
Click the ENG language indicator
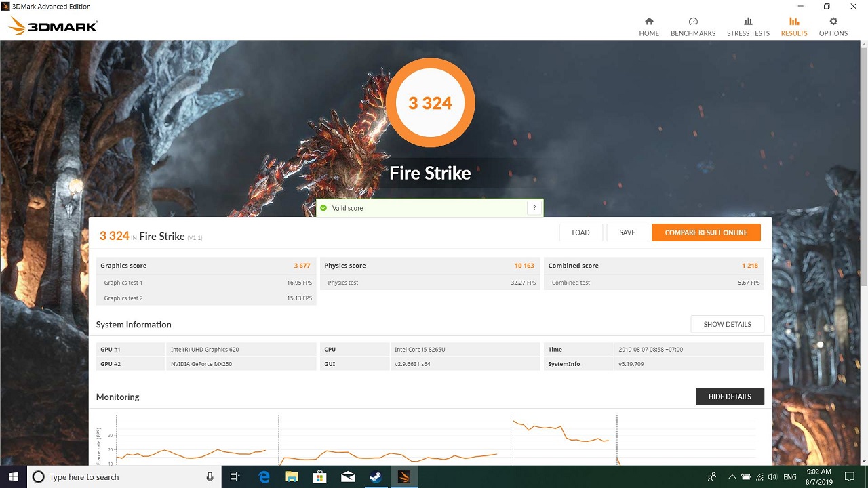pos(790,477)
